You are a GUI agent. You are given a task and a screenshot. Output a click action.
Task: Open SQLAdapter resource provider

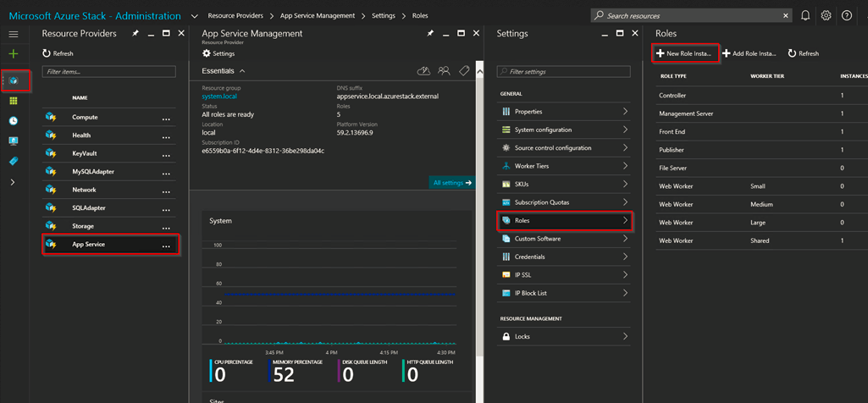tap(109, 208)
